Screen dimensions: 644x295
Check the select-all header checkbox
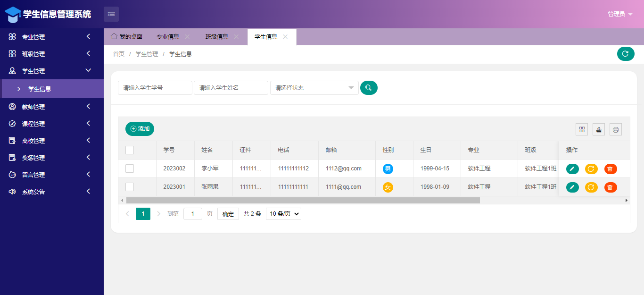tap(130, 150)
